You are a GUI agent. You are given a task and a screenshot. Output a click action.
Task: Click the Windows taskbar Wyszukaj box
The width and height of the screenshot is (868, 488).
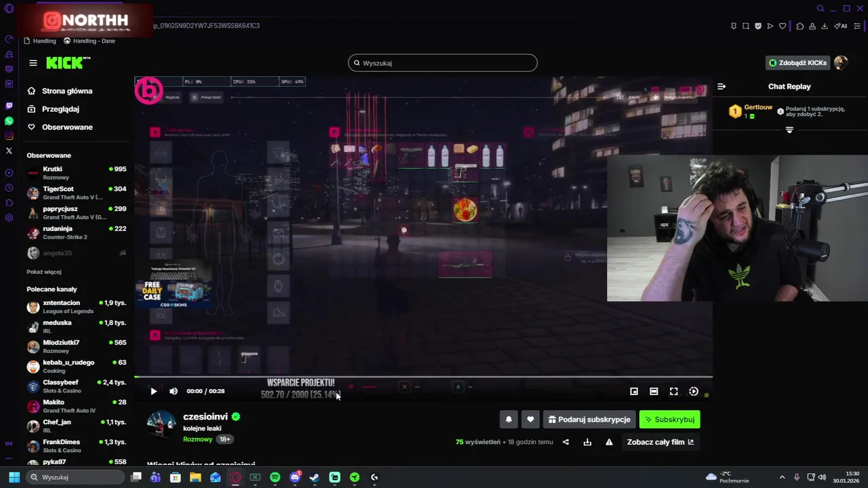[x=77, y=477]
